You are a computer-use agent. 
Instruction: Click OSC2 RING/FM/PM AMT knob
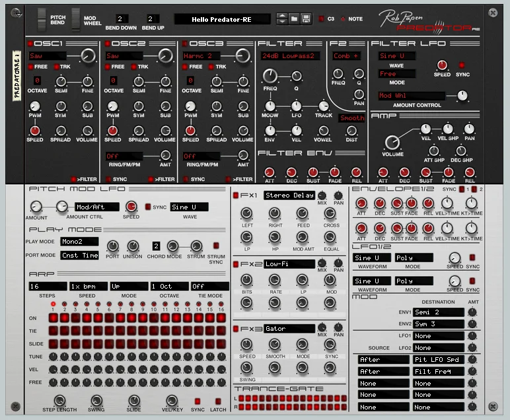(x=165, y=155)
